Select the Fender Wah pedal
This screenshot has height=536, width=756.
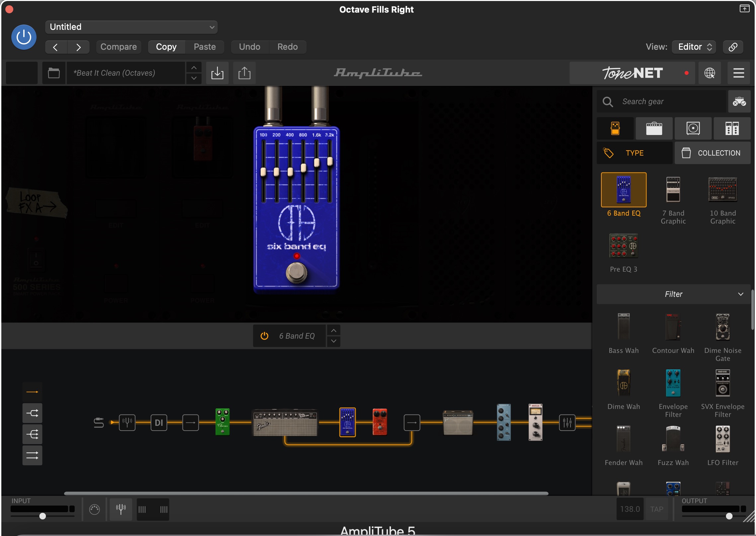(x=624, y=439)
